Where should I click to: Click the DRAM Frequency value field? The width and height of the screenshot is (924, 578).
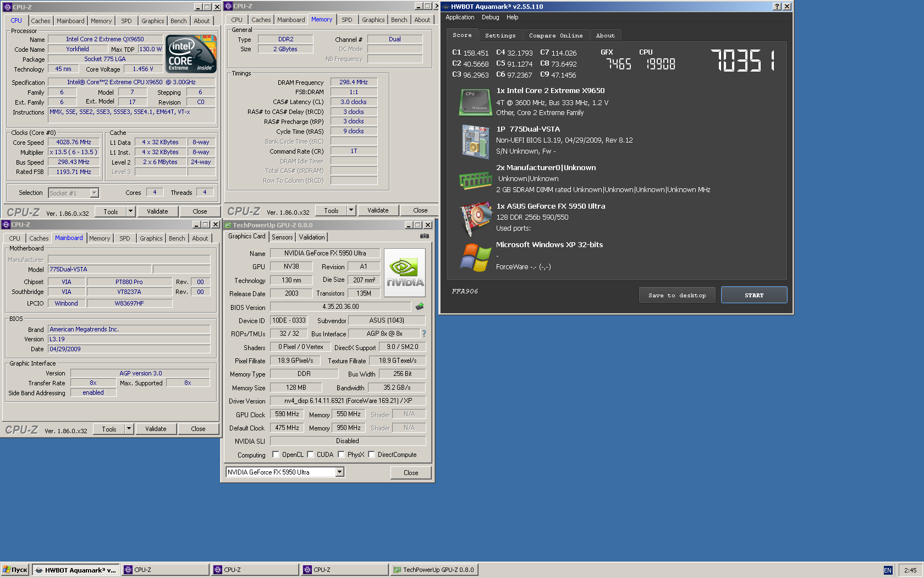[354, 82]
